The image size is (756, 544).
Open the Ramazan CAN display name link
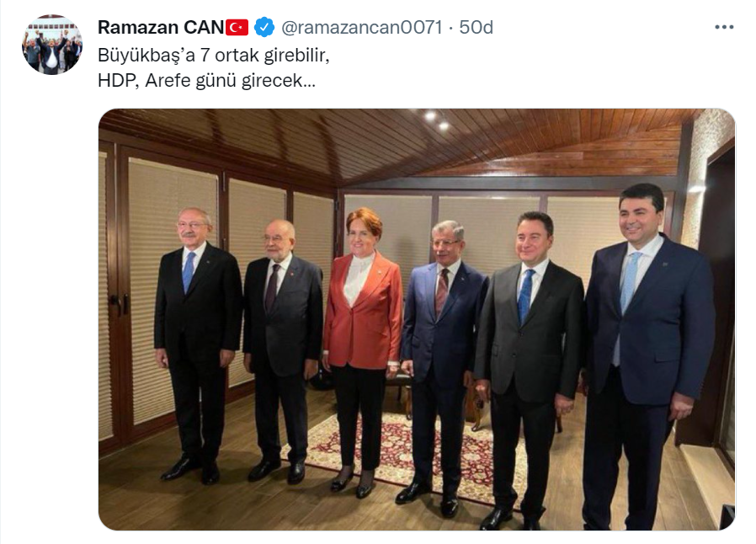click(161, 28)
